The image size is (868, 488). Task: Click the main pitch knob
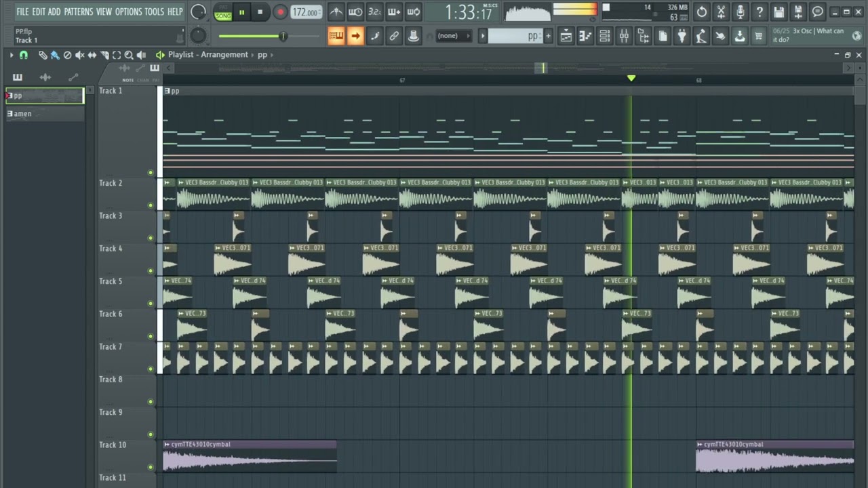(197, 35)
